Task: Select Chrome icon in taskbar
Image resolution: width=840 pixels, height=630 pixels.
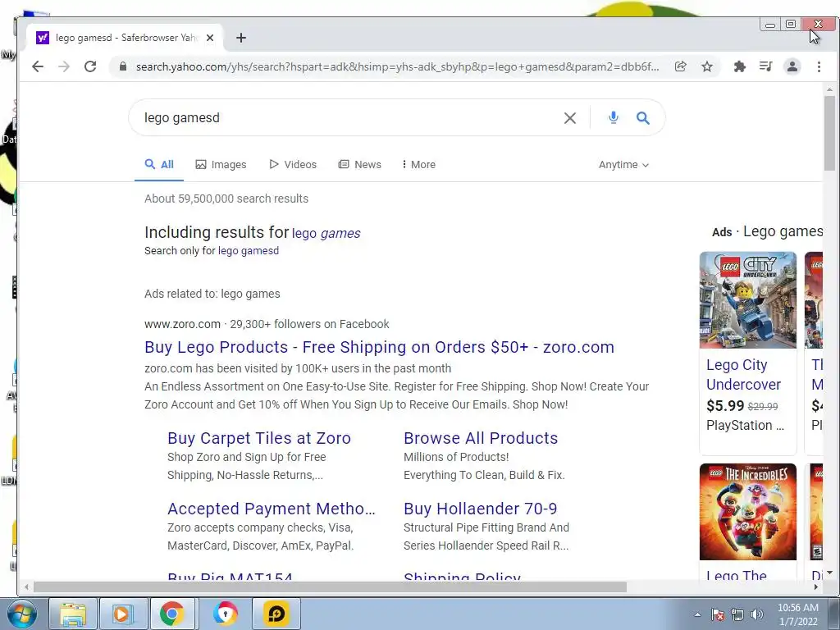Action: coord(172,614)
